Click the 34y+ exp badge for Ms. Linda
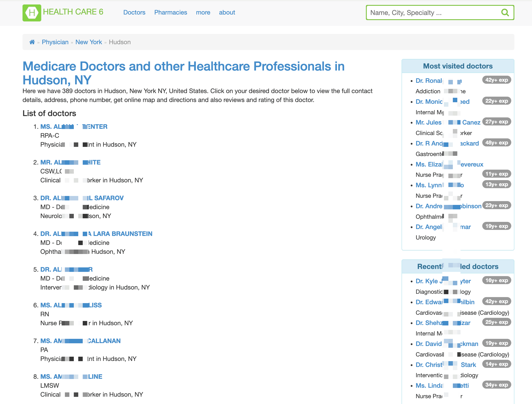 [x=496, y=385]
